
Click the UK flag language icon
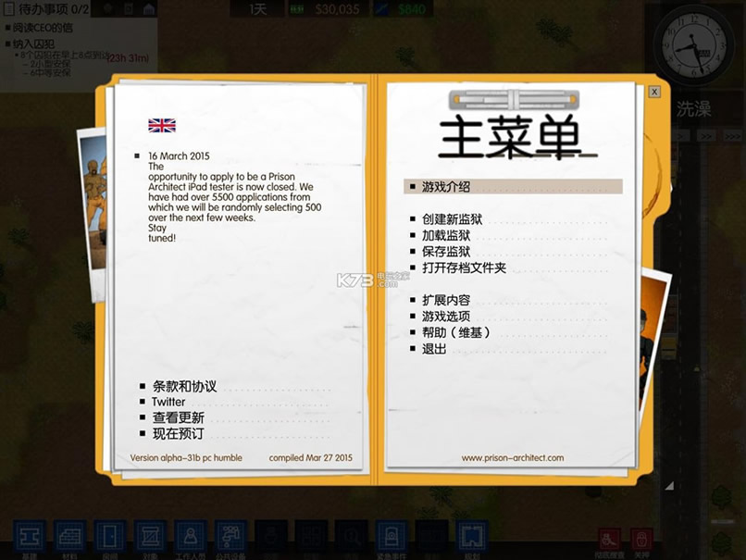pyautogui.click(x=162, y=126)
